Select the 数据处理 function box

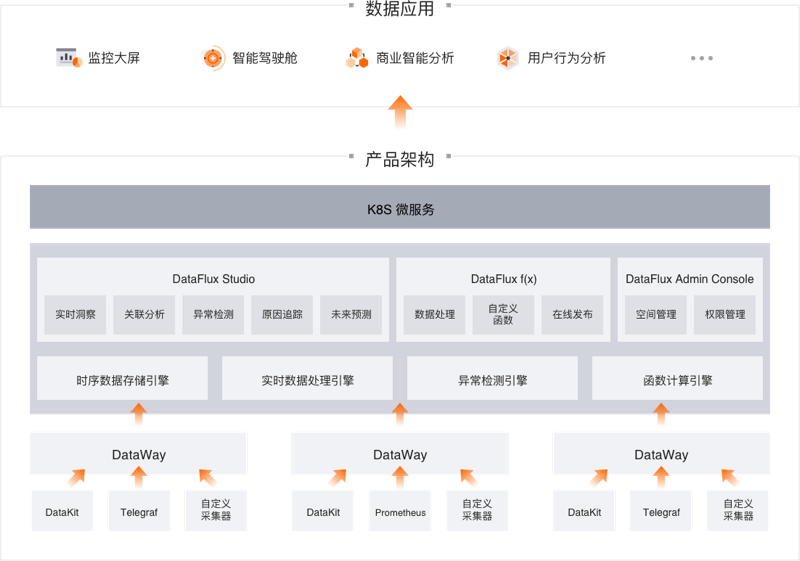434,315
